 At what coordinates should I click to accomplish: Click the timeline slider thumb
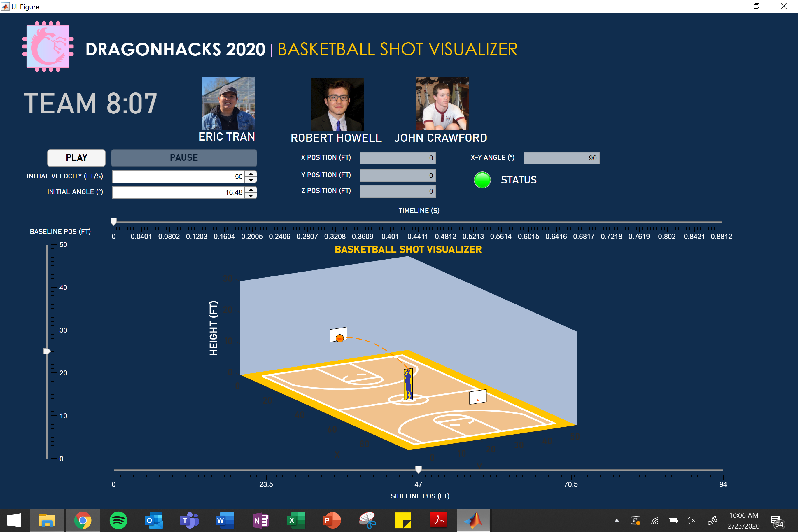[x=114, y=222]
